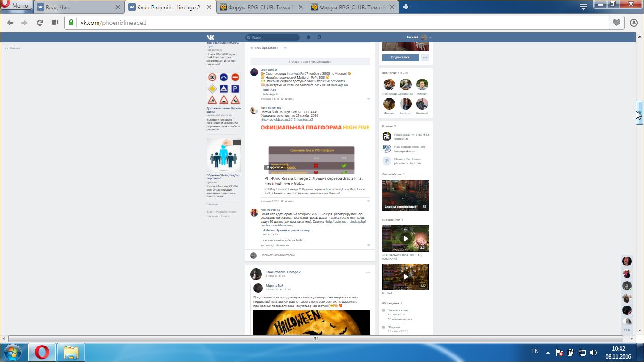This screenshot has height=362, width=644.
Task: Play the video with 3:01 duration
Action: tap(405, 239)
